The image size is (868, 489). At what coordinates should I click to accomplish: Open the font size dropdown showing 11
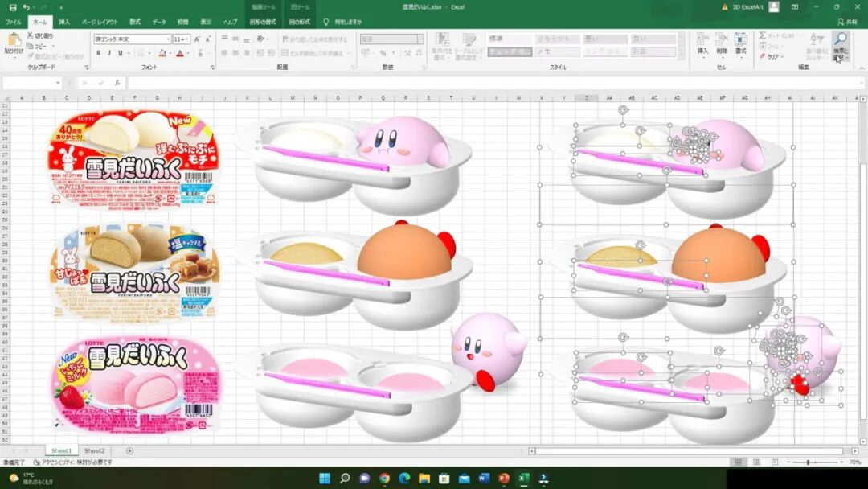coord(187,39)
